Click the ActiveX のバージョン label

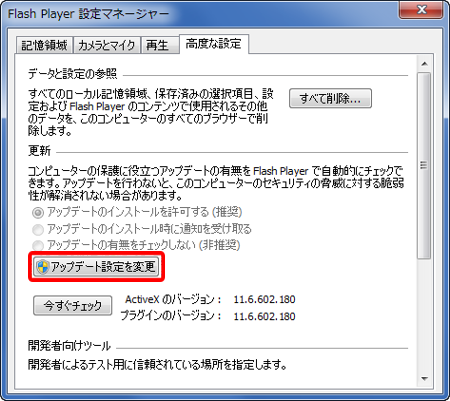click(x=173, y=299)
